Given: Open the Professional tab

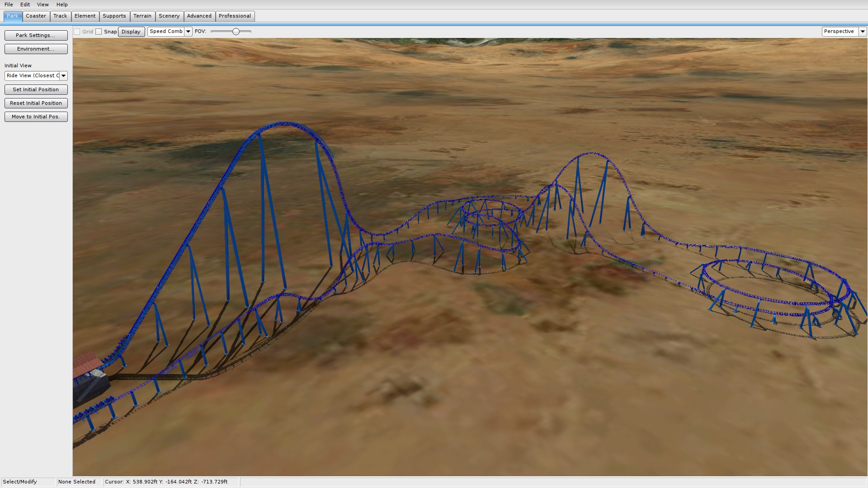Looking at the screenshot, I should 235,16.
